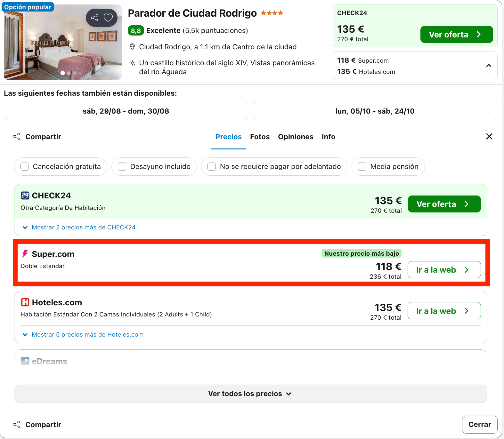
Task: Expand Mostrar 5 precios más de Hoteles.com
Action: click(x=83, y=335)
